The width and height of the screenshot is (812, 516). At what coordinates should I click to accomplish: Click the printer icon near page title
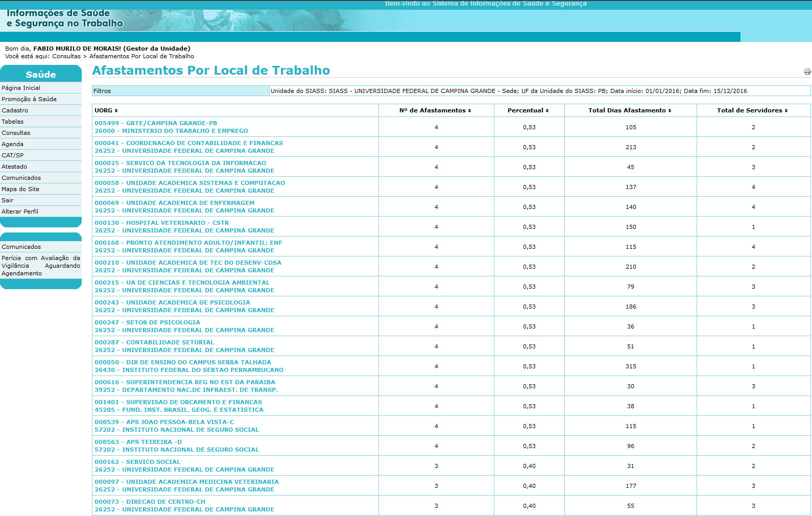point(807,72)
